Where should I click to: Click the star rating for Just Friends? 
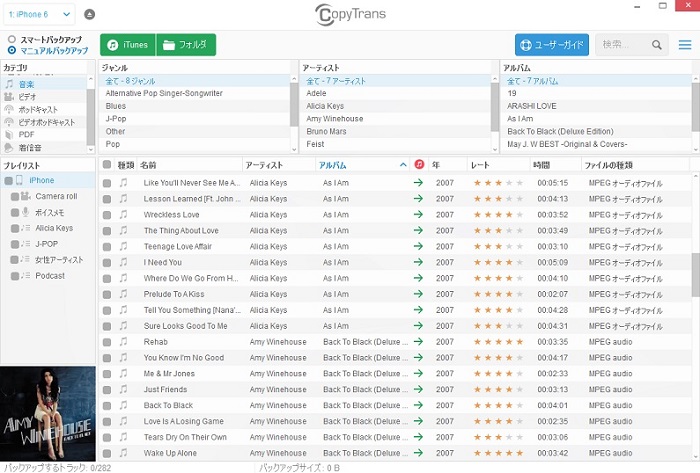498,390
